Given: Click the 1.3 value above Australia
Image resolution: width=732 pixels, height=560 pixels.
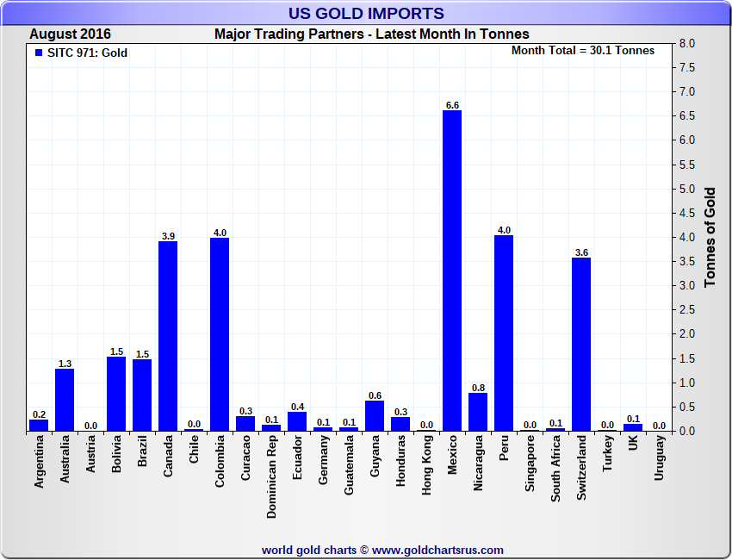Looking at the screenshot, I should (65, 364).
